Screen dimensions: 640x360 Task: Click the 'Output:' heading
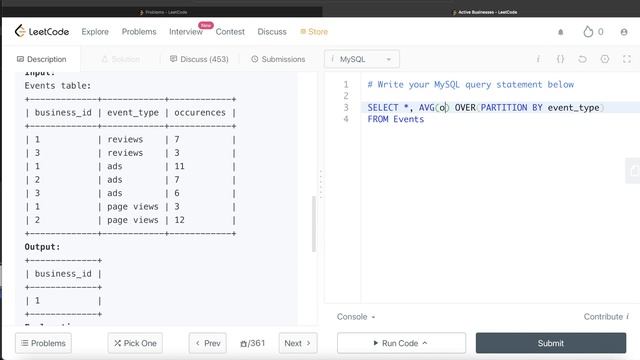click(42, 247)
